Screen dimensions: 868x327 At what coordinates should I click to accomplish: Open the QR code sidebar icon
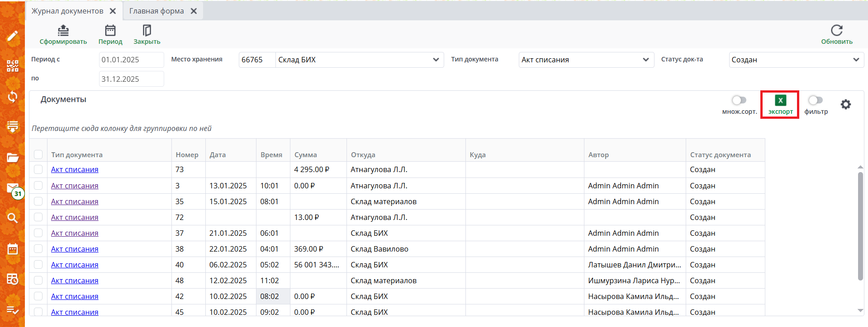point(12,66)
